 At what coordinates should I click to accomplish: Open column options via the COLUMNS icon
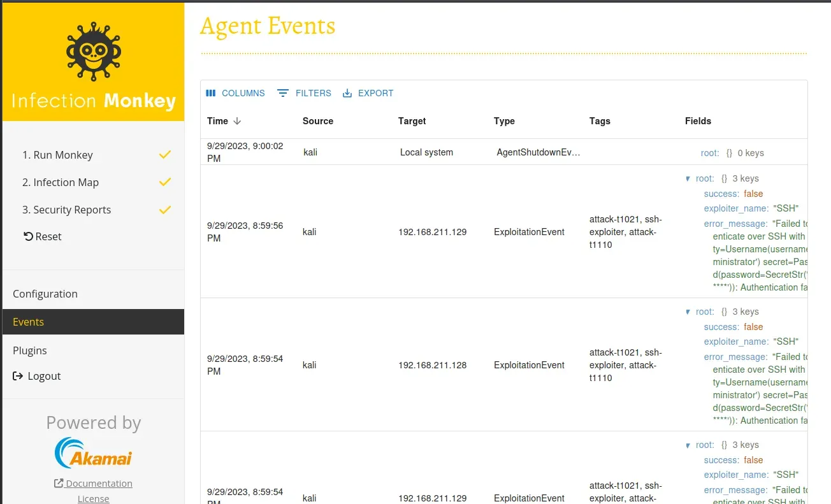(211, 93)
